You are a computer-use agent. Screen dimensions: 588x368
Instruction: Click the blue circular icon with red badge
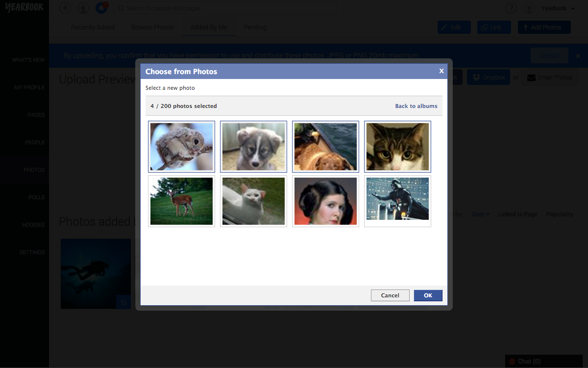pos(101,8)
